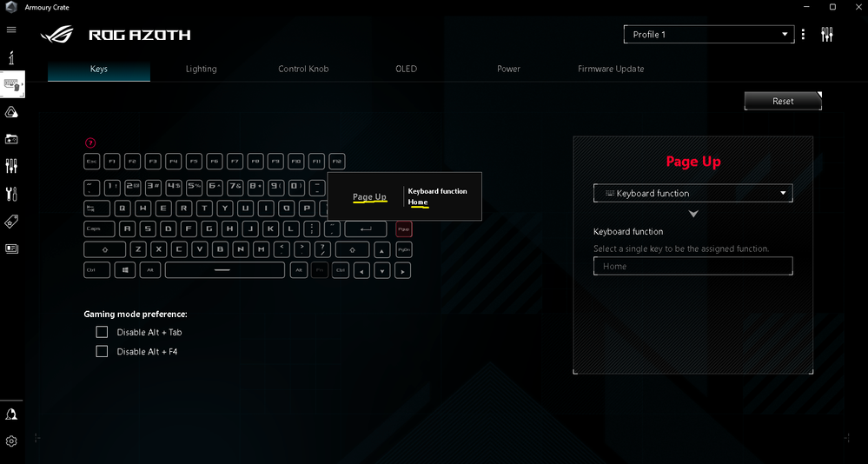Select the Z key on keyboard layout
The width and height of the screenshot is (868, 464).
[138, 249]
